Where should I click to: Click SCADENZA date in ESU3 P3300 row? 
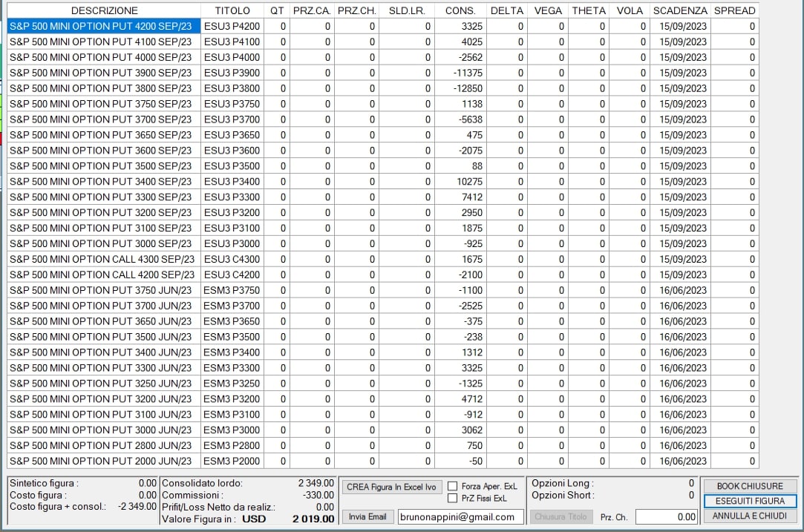click(681, 197)
